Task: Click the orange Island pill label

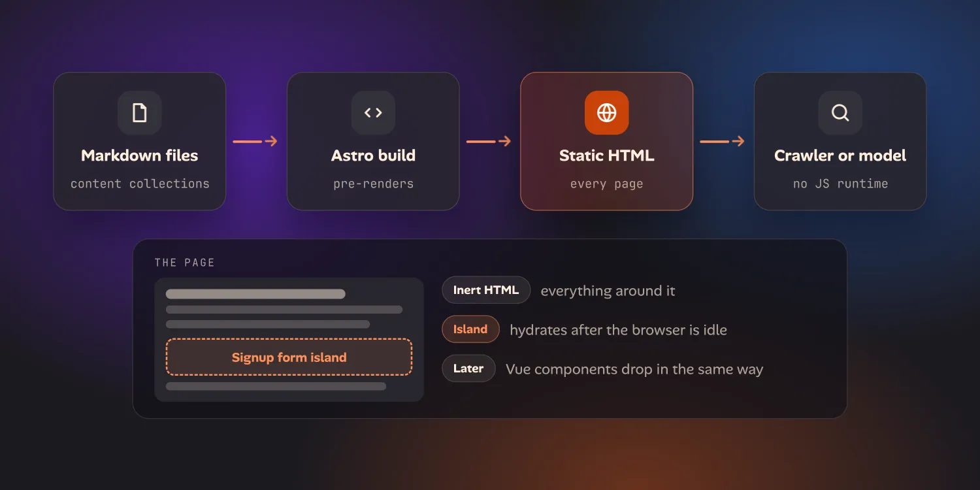Action: tap(470, 329)
